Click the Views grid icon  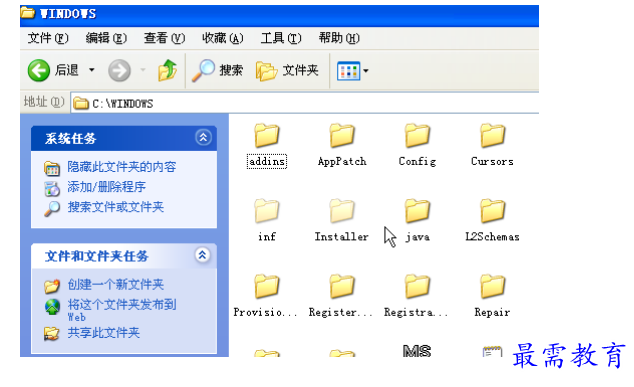click(348, 71)
